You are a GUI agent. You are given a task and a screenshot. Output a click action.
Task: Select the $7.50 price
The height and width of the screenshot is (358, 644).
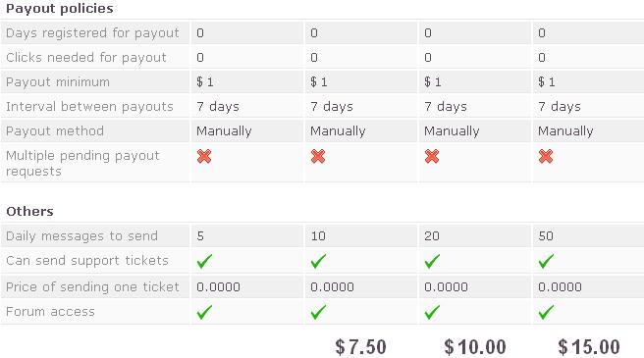point(360,347)
